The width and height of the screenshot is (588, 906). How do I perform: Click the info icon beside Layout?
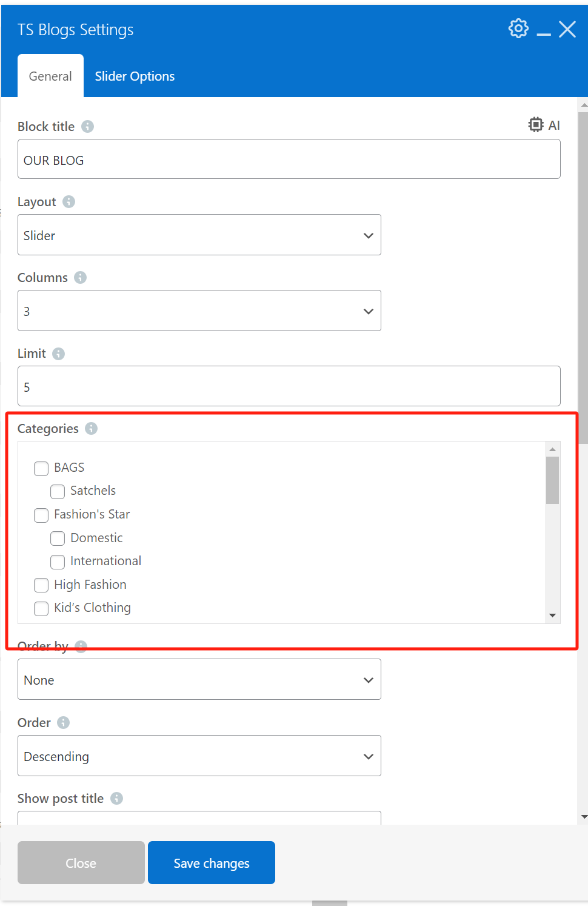[x=69, y=201]
